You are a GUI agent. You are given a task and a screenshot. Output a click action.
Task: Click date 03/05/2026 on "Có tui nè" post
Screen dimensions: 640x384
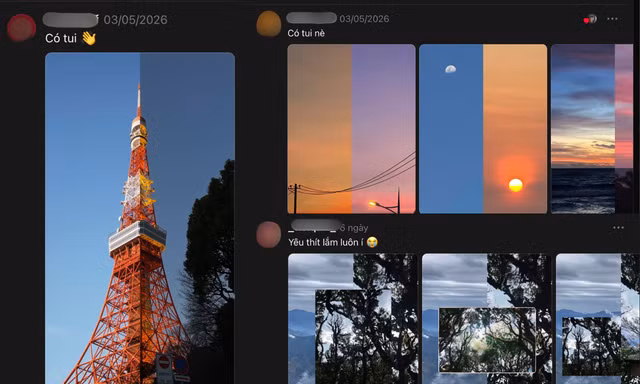tap(364, 19)
